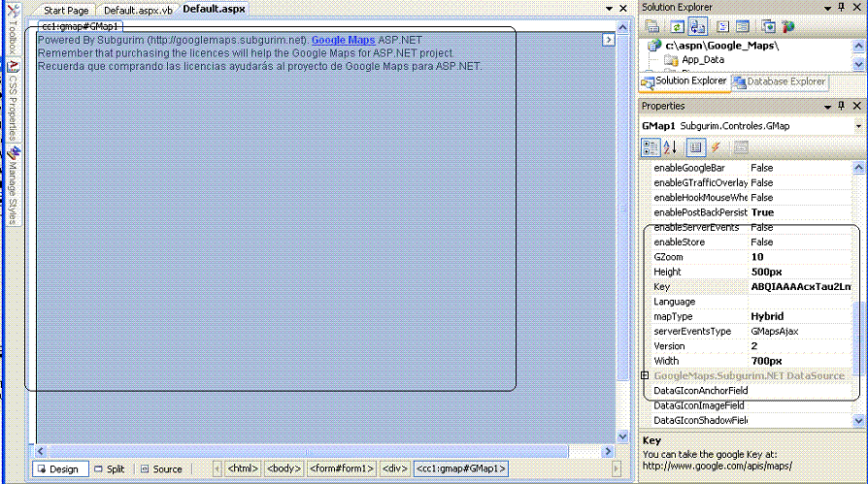The width and height of the screenshot is (868, 484).
Task: Click the GZoom value 10
Action: click(x=800, y=257)
